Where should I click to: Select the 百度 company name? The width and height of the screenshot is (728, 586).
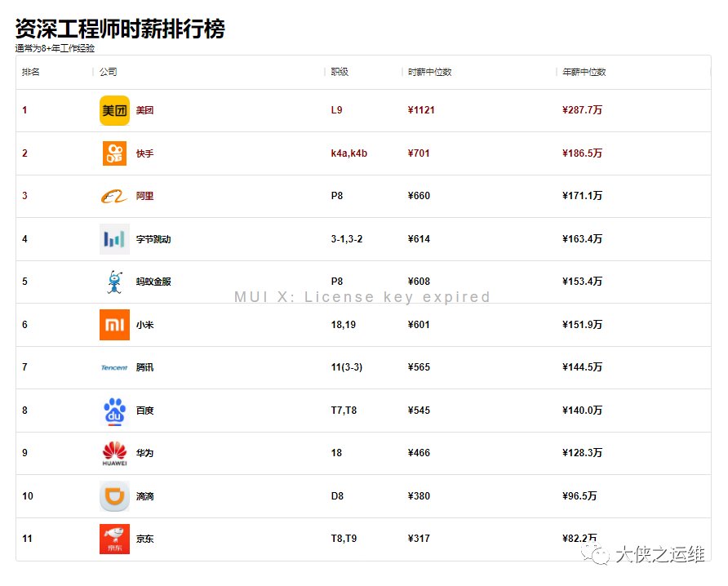pos(144,411)
